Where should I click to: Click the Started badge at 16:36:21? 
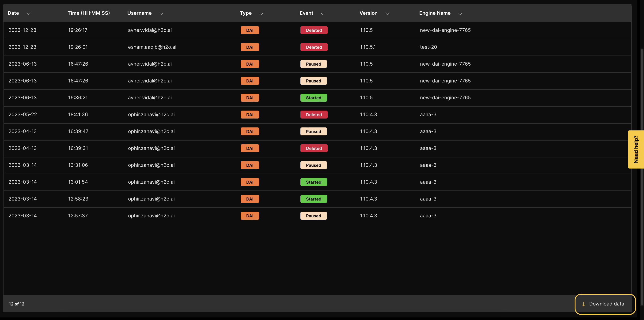pyautogui.click(x=314, y=98)
